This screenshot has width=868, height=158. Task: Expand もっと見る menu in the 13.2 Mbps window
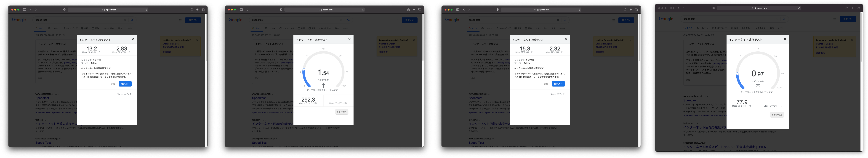[109, 28]
